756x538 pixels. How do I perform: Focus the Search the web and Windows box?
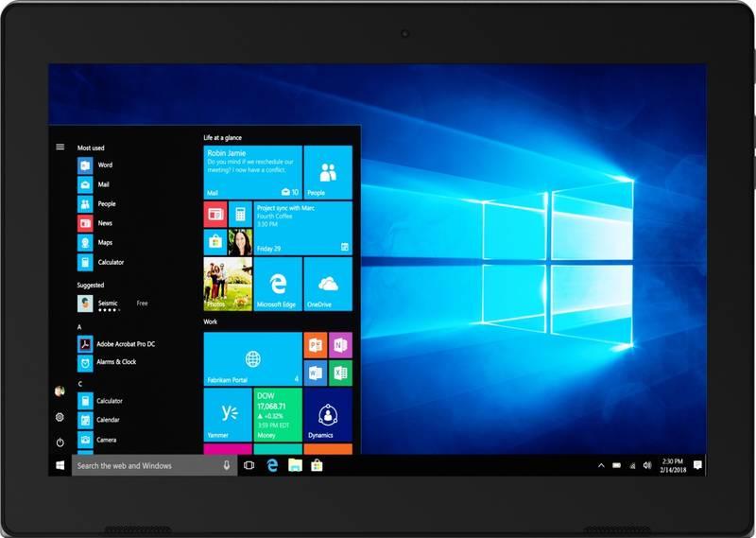[154, 465]
